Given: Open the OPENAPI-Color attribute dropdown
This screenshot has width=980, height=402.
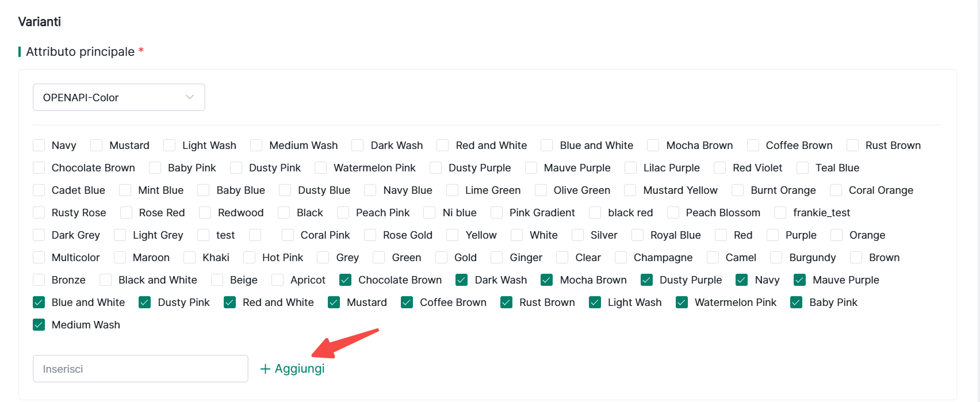Looking at the screenshot, I should click(118, 98).
